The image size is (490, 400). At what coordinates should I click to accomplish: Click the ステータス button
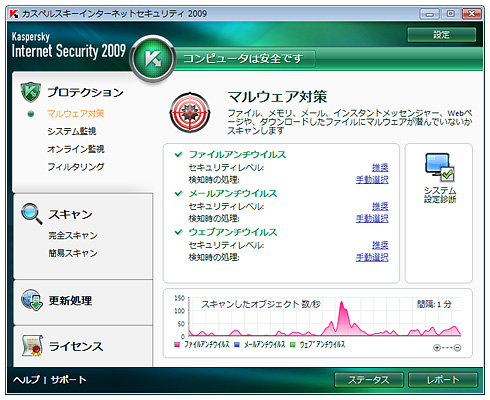pos(369,380)
